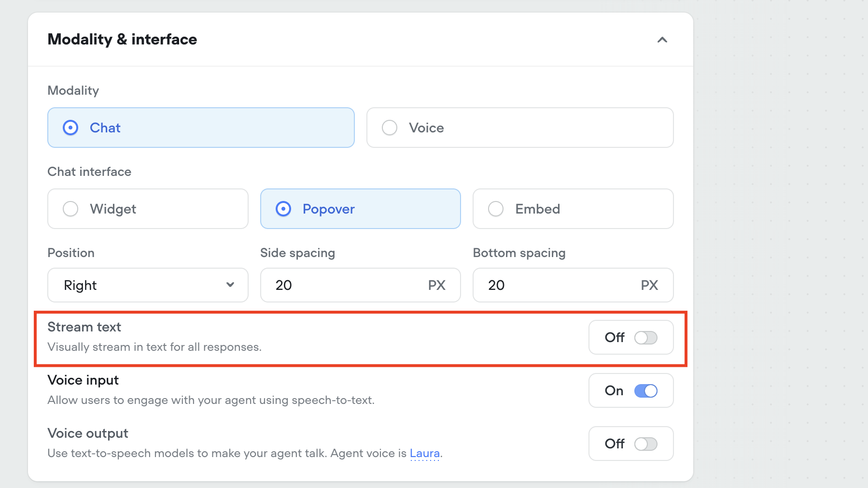Click the Side spacing input field
The width and height of the screenshot is (868, 488).
point(348,285)
